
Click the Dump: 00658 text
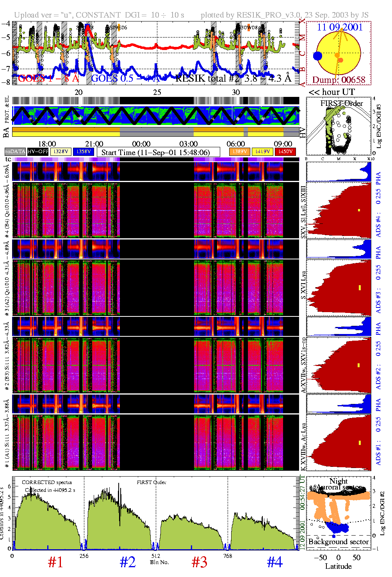click(x=339, y=80)
